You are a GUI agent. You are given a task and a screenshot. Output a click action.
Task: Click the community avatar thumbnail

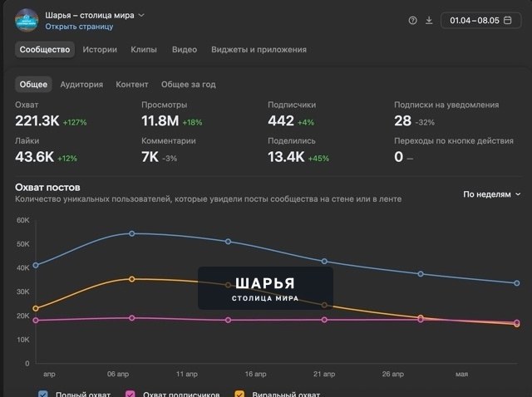pos(27,20)
